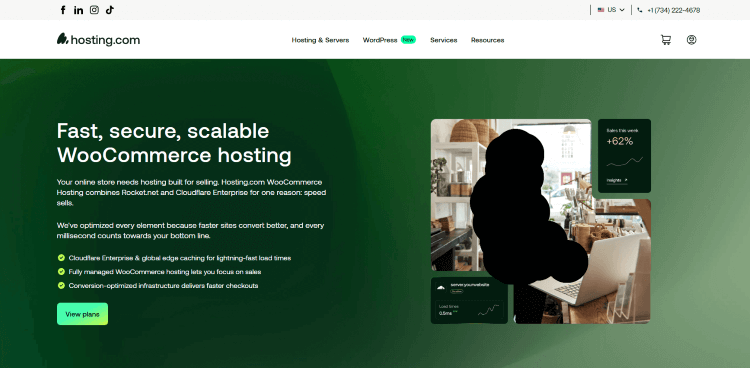750x368 pixels.
Task: Click the Cloudflare Enterprise checkmark bullet icon
Action: pos(61,258)
